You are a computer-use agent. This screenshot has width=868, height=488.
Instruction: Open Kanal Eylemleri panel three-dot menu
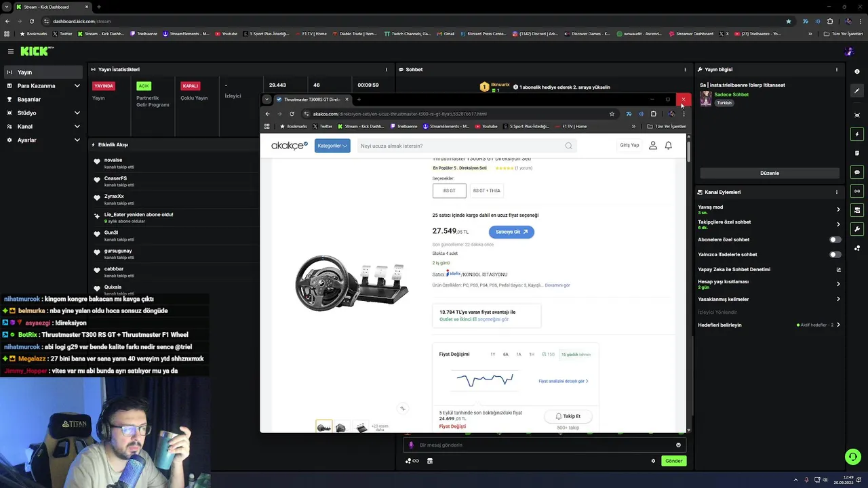pyautogui.click(x=836, y=192)
